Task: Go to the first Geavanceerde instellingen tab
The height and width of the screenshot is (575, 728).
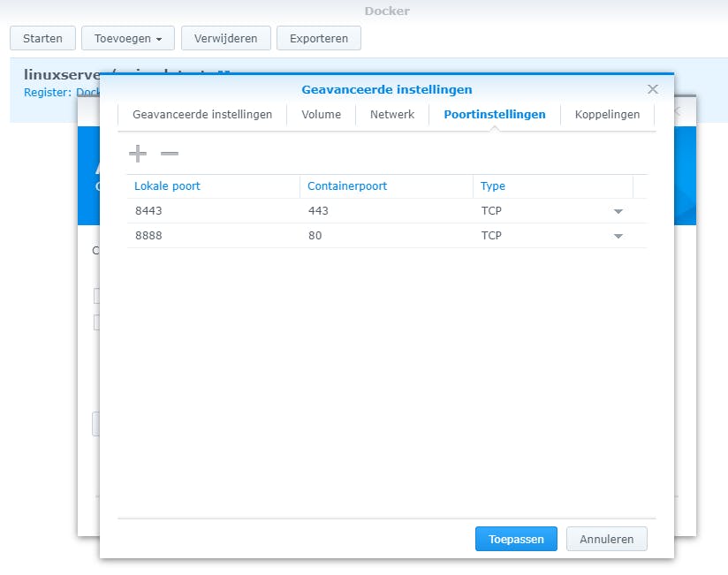Action: pos(202,115)
